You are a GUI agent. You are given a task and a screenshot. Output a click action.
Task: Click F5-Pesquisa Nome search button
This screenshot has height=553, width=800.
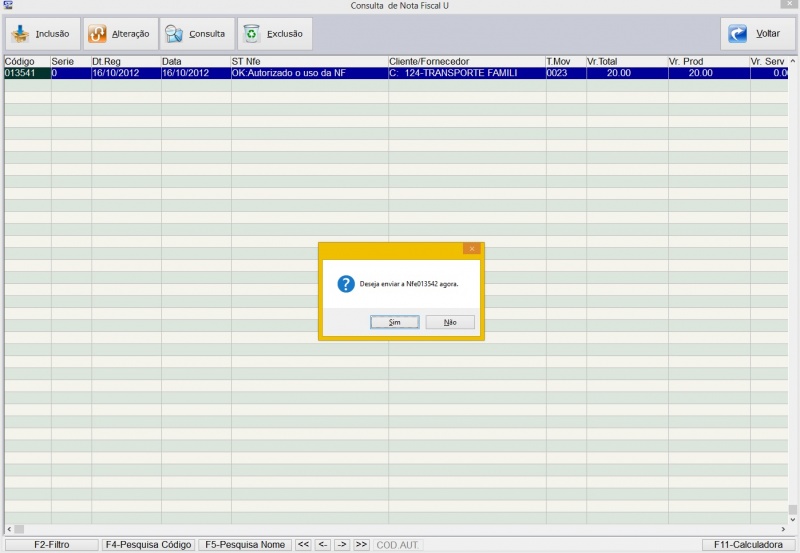(245, 545)
